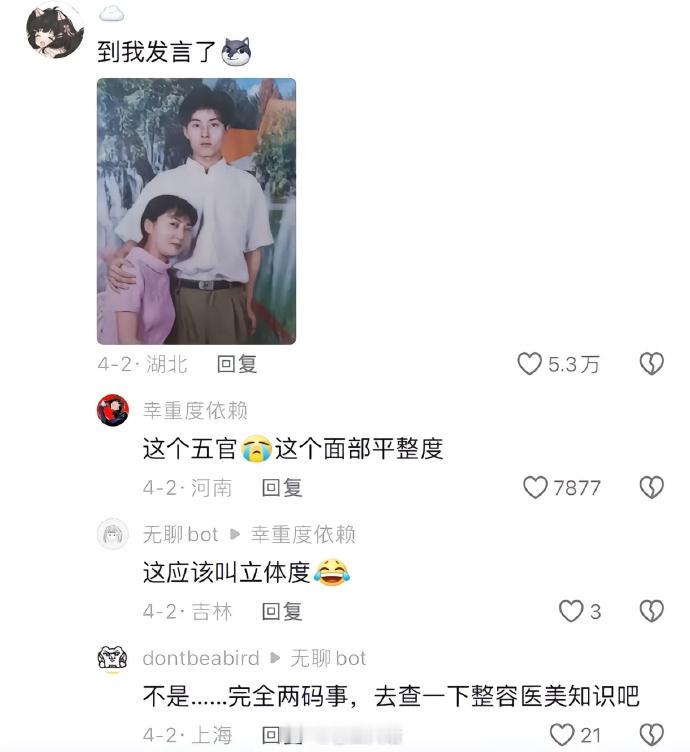The width and height of the screenshot is (690, 752).
Task: Open 无聊 bot's avatar
Action: tap(113, 534)
